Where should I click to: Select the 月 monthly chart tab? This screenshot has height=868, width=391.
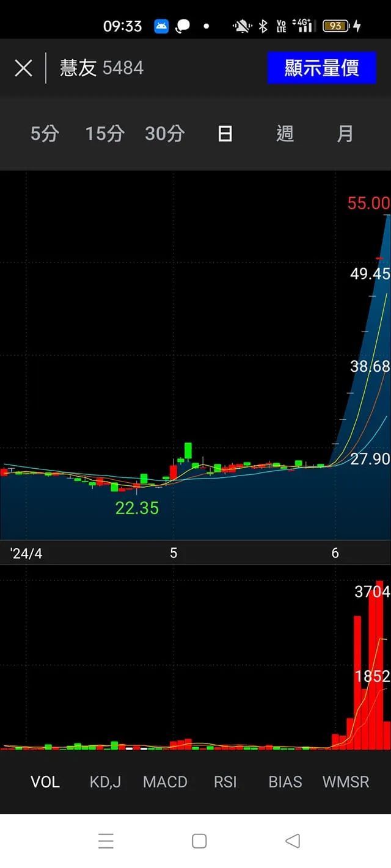pos(345,133)
